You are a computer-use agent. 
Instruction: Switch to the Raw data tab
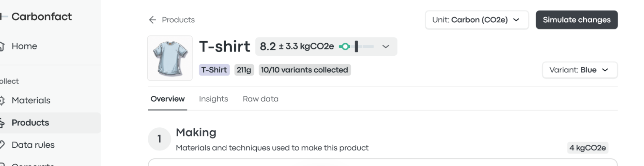[x=260, y=99]
